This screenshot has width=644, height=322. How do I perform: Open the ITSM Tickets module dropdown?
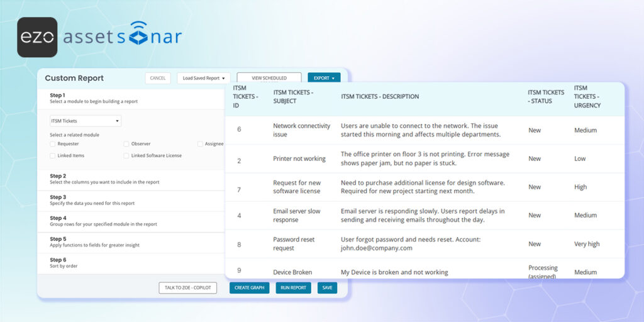point(86,121)
